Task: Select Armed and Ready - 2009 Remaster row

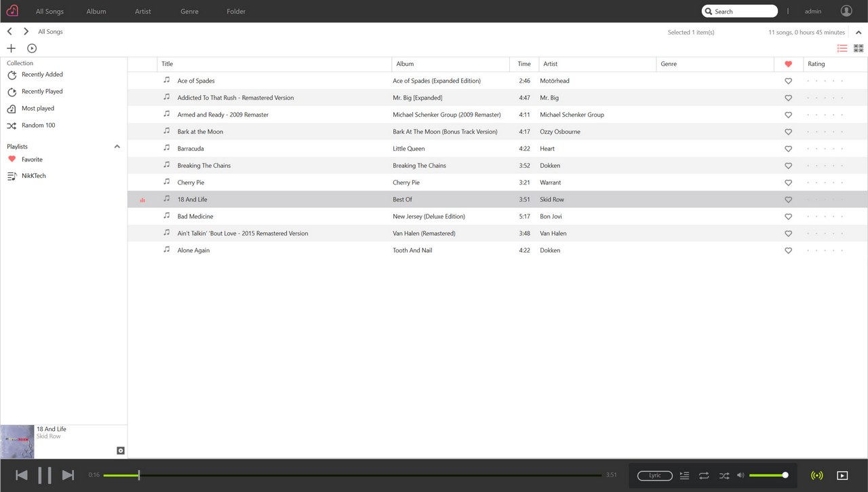Action: pos(498,115)
